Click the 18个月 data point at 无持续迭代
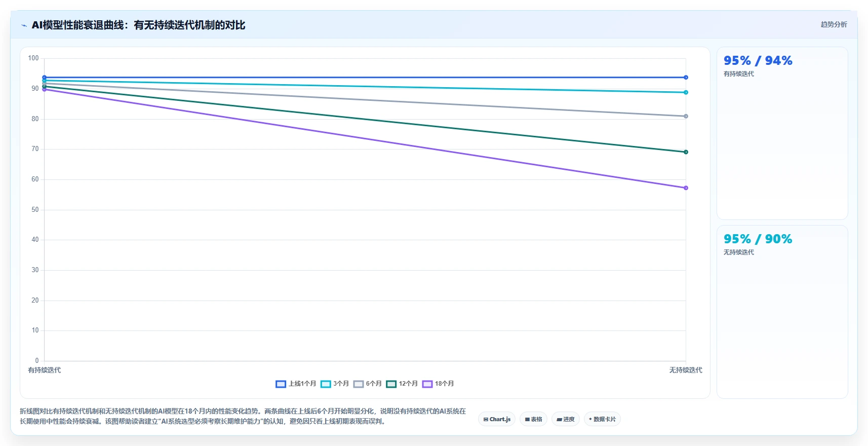 (686, 188)
